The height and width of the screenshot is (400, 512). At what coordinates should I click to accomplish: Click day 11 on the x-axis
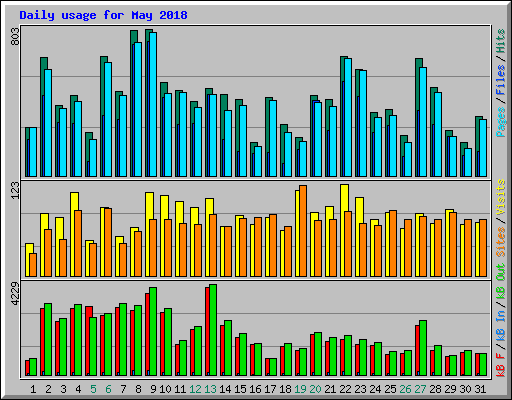(180, 389)
